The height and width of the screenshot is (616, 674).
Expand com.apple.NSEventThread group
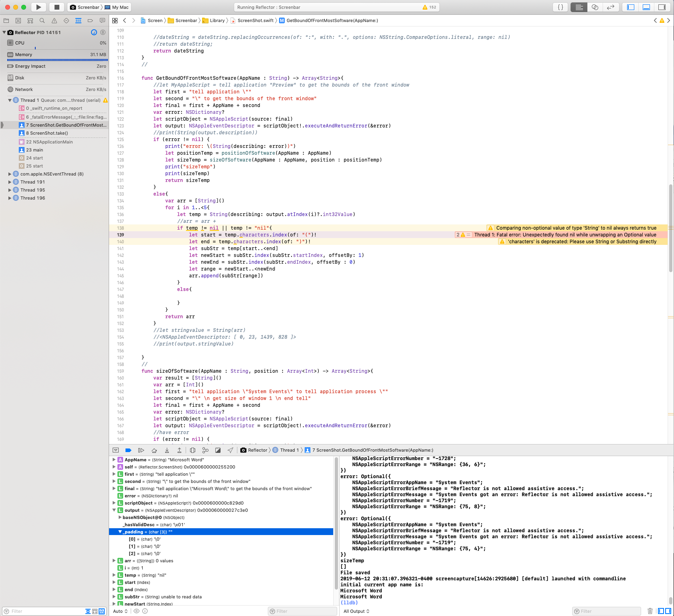click(10, 174)
